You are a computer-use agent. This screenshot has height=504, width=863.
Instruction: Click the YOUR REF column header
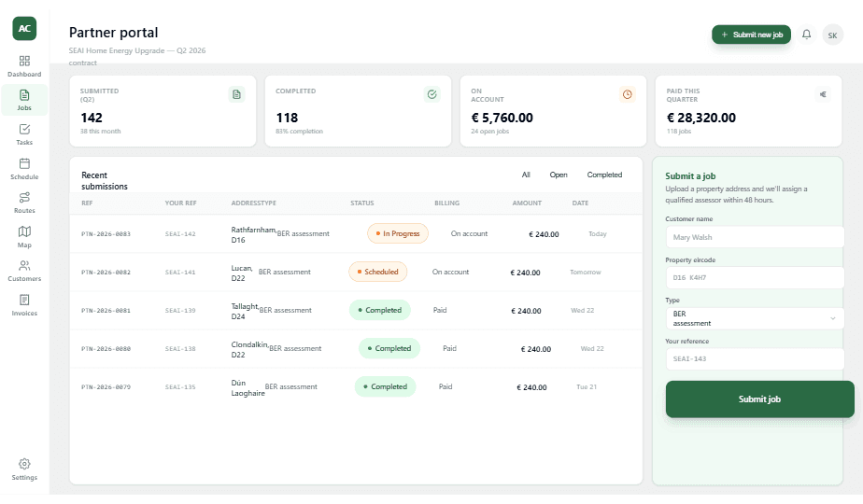(x=180, y=203)
